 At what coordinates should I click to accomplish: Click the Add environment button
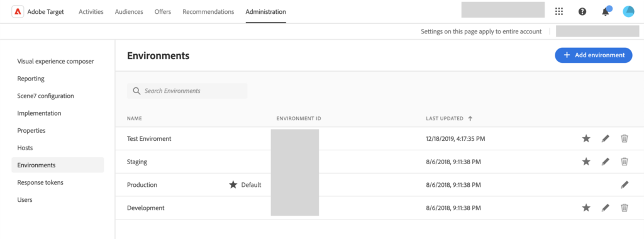[594, 55]
